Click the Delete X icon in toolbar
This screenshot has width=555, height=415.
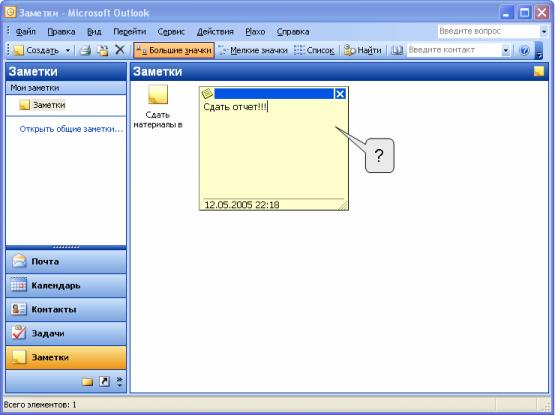pyautogui.click(x=120, y=50)
